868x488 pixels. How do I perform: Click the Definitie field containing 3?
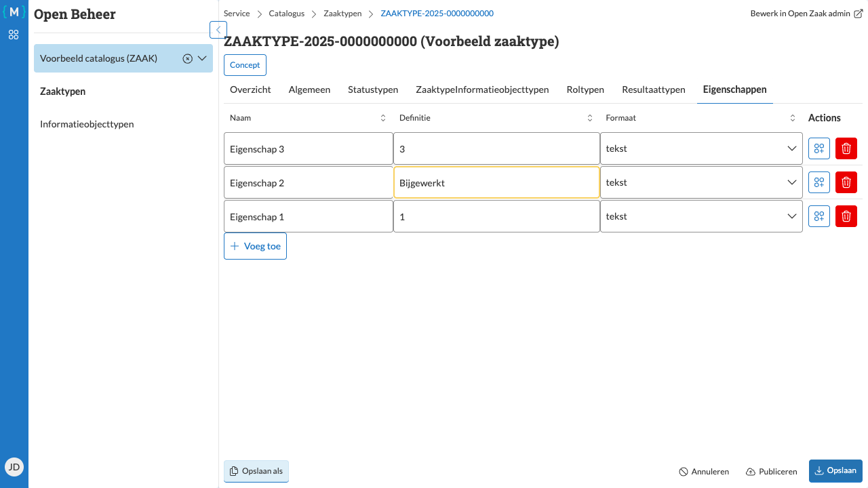[x=496, y=148]
